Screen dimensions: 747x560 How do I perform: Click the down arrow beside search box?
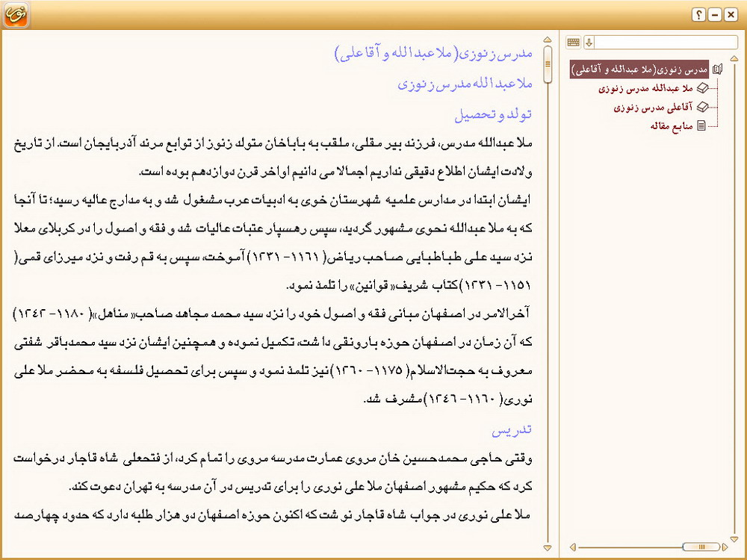[x=589, y=43]
